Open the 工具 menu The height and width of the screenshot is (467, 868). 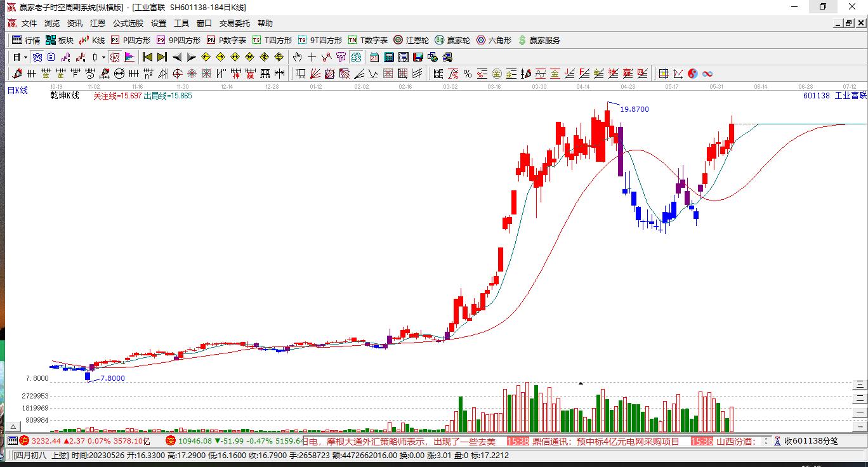[x=181, y=23]
